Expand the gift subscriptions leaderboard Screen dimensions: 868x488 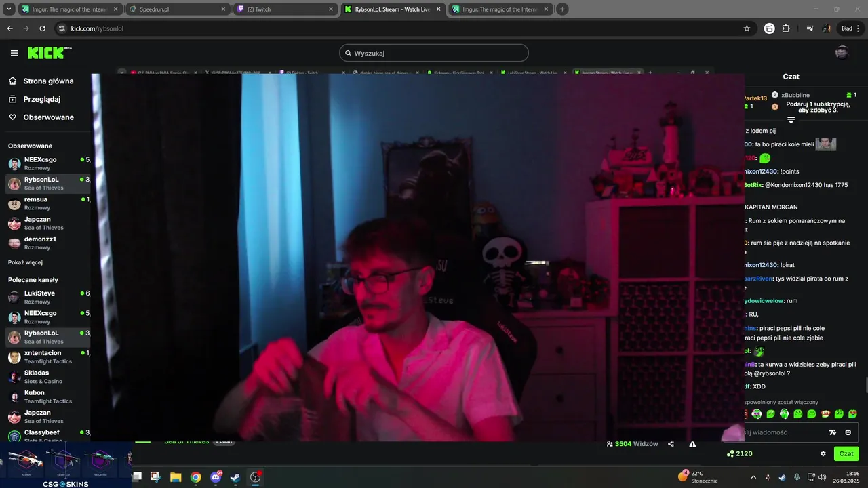coord(791,120)
